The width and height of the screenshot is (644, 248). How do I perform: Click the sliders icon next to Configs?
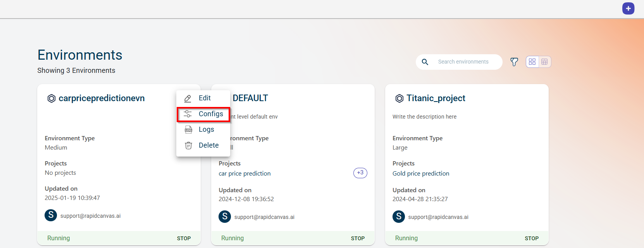188,114
